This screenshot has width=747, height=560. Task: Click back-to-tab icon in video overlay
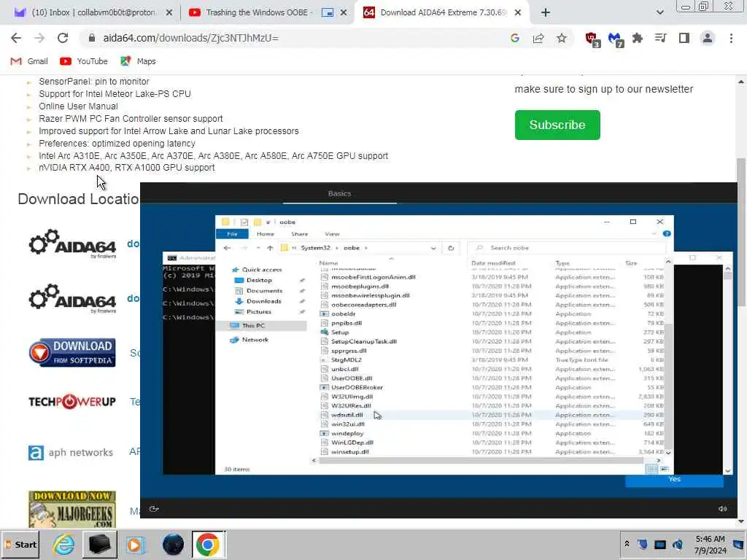coord(154,509)
